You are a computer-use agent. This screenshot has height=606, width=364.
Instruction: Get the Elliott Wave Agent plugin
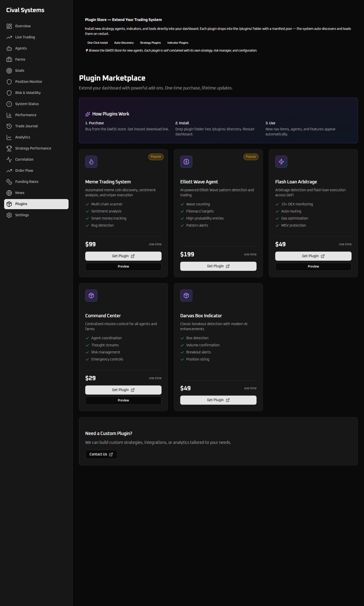click(x=218, y=266)
